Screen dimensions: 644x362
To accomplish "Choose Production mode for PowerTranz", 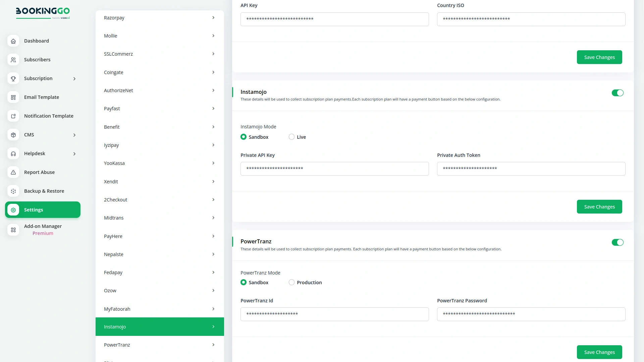I will coord(291,282).
